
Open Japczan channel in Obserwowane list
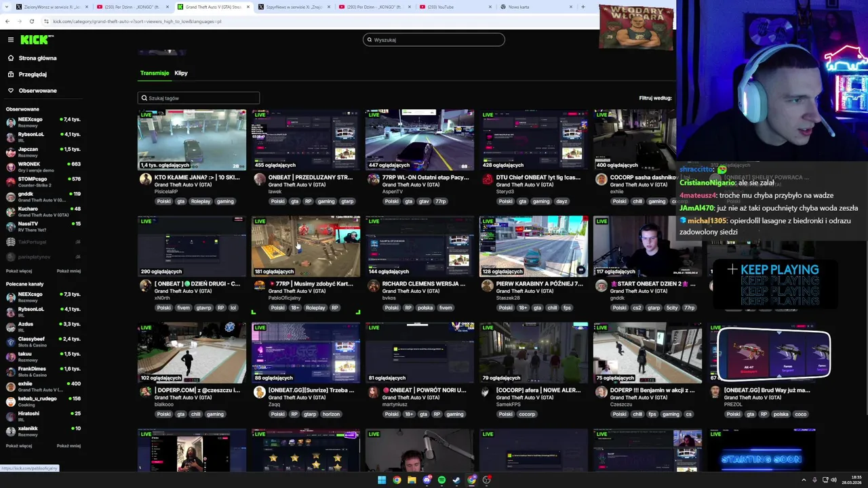tap(43, 151)
